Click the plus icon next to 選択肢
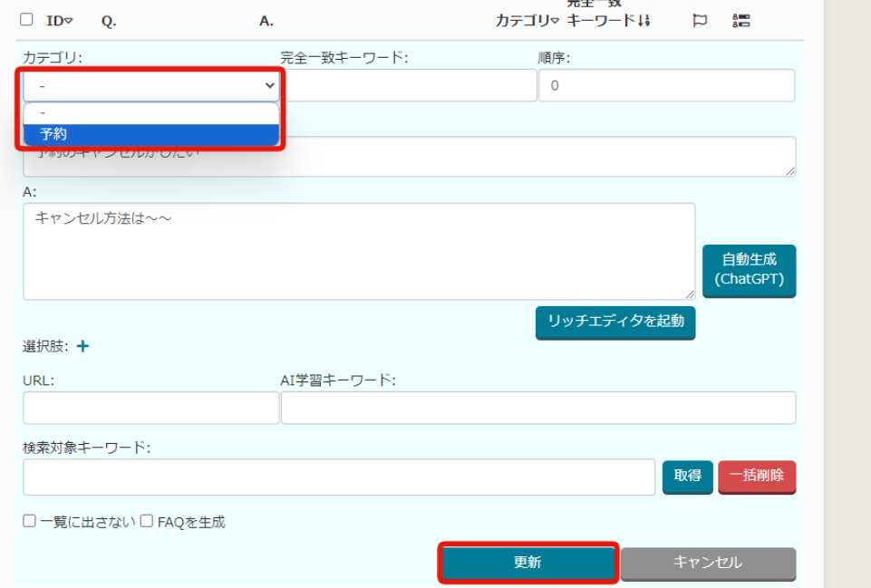The height and width of the screenshot is (588, 871). click(82, 346)
